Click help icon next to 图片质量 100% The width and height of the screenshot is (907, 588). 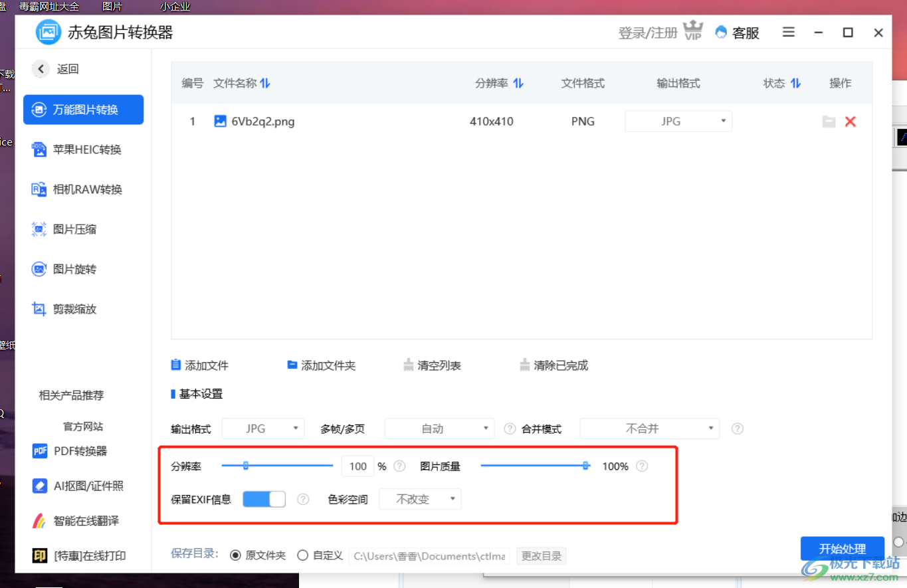tap(642, 466)
